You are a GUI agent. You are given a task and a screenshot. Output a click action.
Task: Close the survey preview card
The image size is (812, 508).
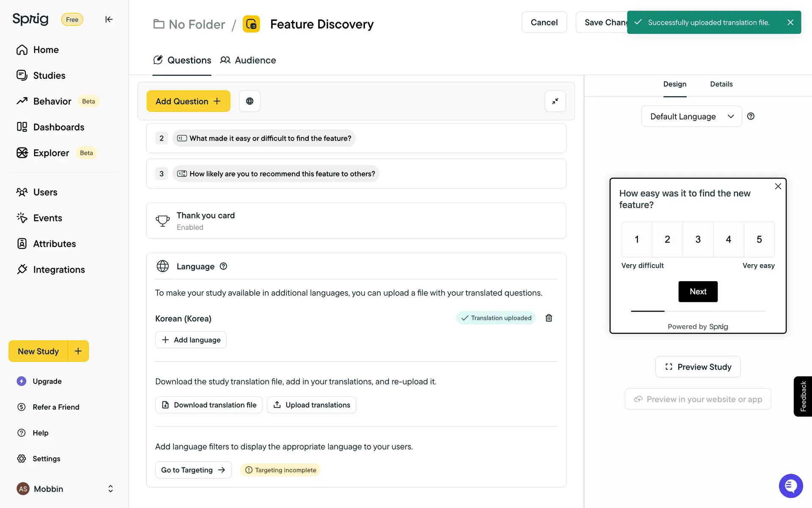coord(778,186)
